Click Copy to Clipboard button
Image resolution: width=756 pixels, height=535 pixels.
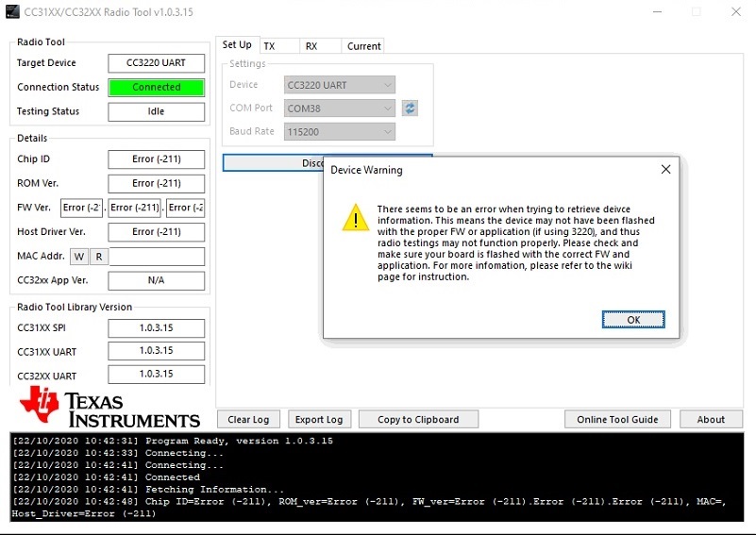coord(418,419)
